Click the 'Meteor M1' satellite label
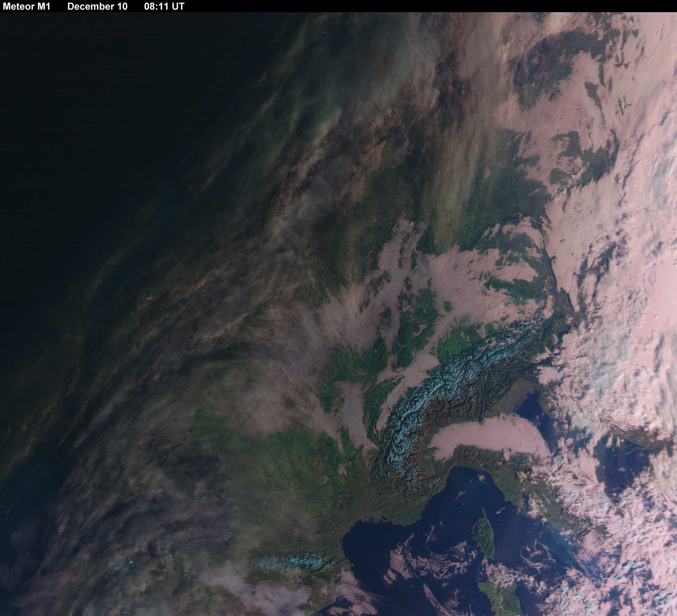This screenshot has height=616, width=677. pos(26,6)
